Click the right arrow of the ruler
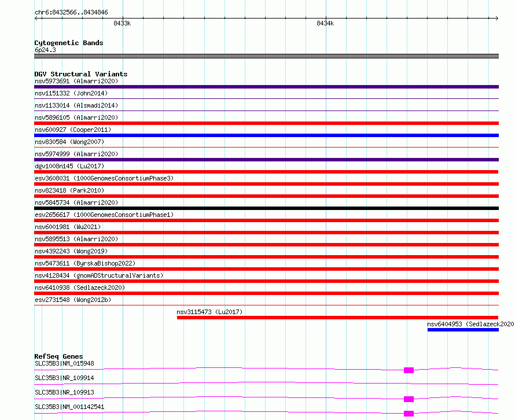The image size is (515, 420). point(497,18)
